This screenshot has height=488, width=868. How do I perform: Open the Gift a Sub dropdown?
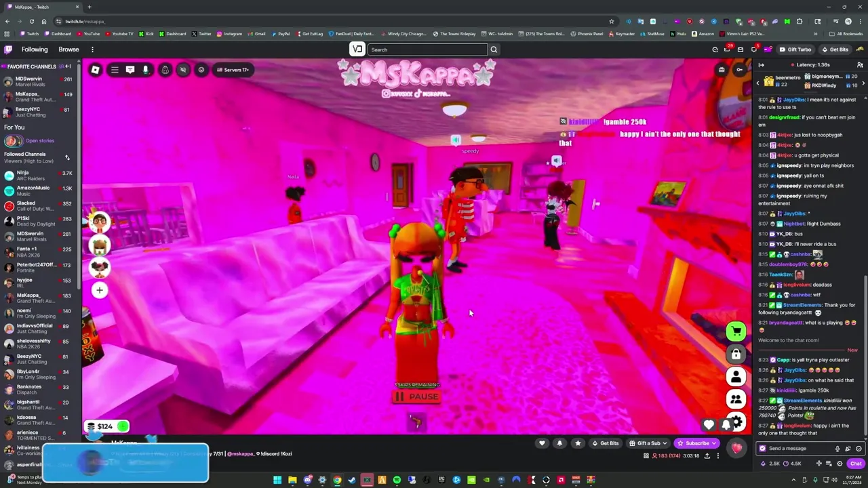(x=648, y=443)
